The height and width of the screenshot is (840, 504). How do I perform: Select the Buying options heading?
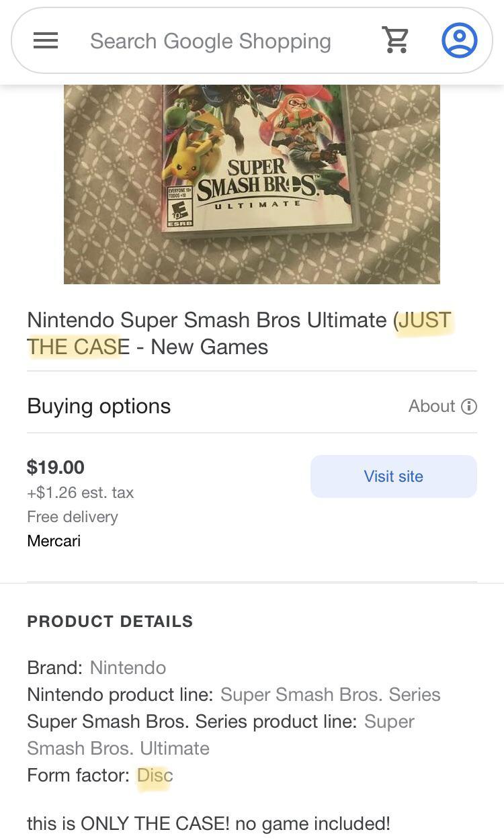tap(98, 406)
